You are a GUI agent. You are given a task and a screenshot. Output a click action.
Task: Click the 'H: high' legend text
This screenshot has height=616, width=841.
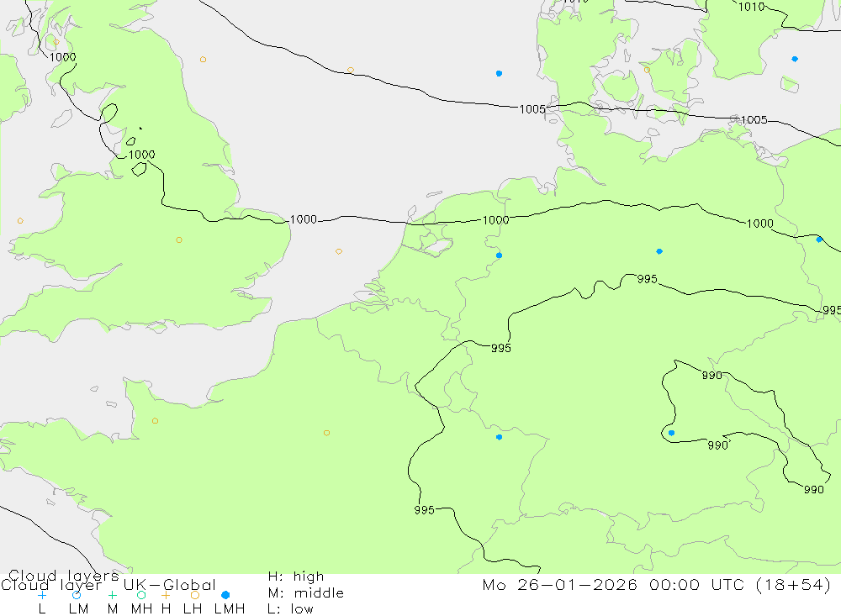coord(296,577)
